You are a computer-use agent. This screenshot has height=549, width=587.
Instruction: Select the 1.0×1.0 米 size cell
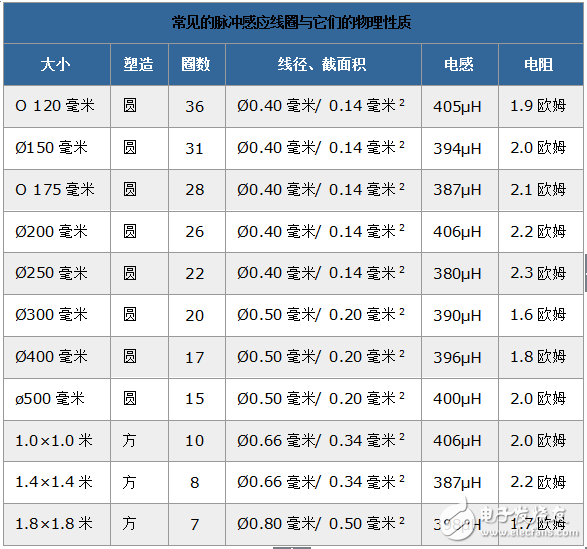pyautogui.click(x=57, y=441)
